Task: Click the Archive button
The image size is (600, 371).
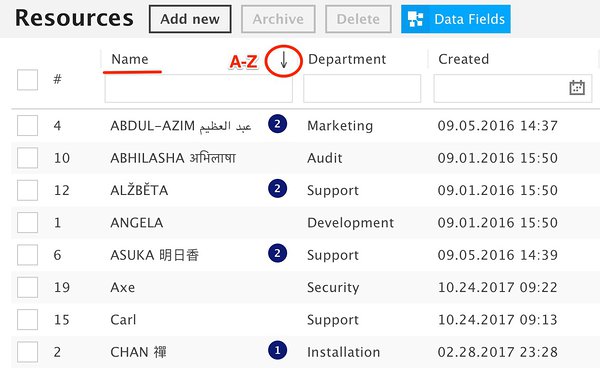Action: point(278,19)
